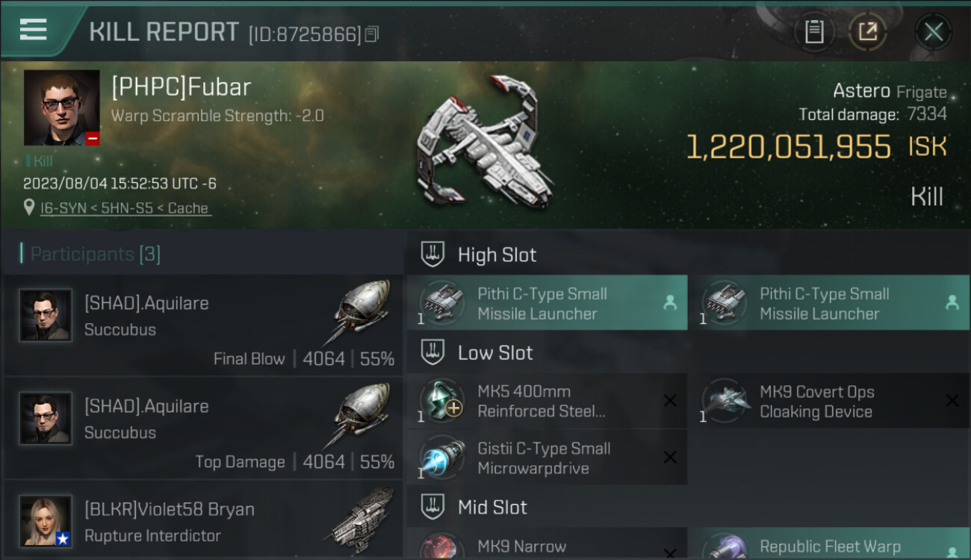Viewport: 971px width, 560px height.
Task: Select Violet58 Bryan's portrait
Action: click(46, 521)
